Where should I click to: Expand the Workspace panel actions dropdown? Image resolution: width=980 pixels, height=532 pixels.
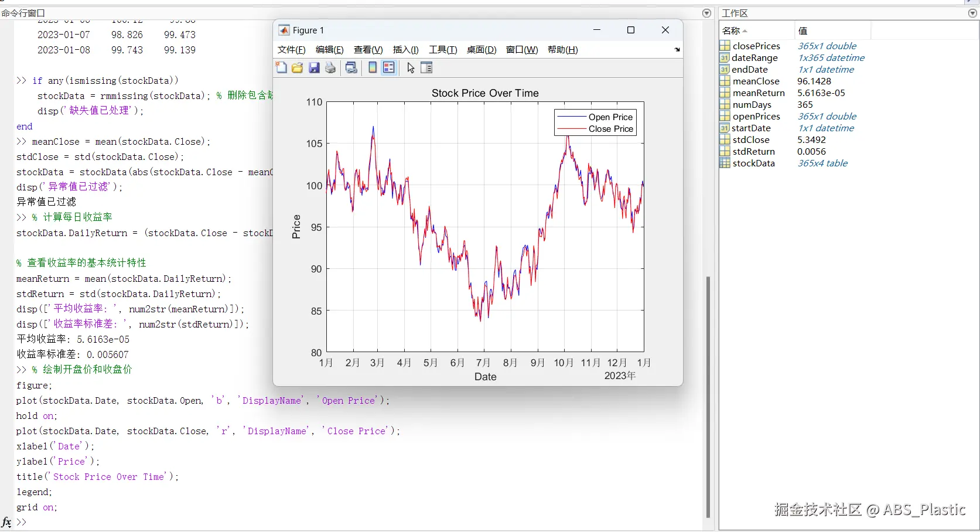click(x=972, y=13)
